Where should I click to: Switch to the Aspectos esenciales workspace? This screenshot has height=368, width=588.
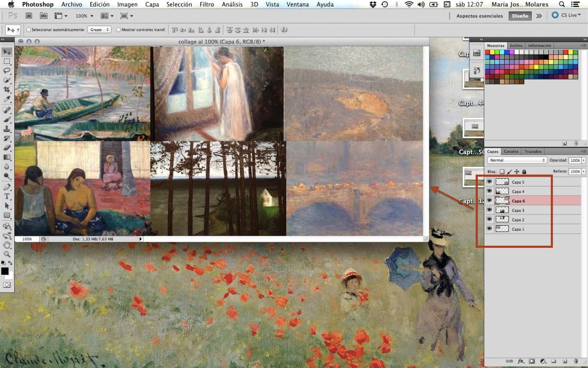pos(479,15)
